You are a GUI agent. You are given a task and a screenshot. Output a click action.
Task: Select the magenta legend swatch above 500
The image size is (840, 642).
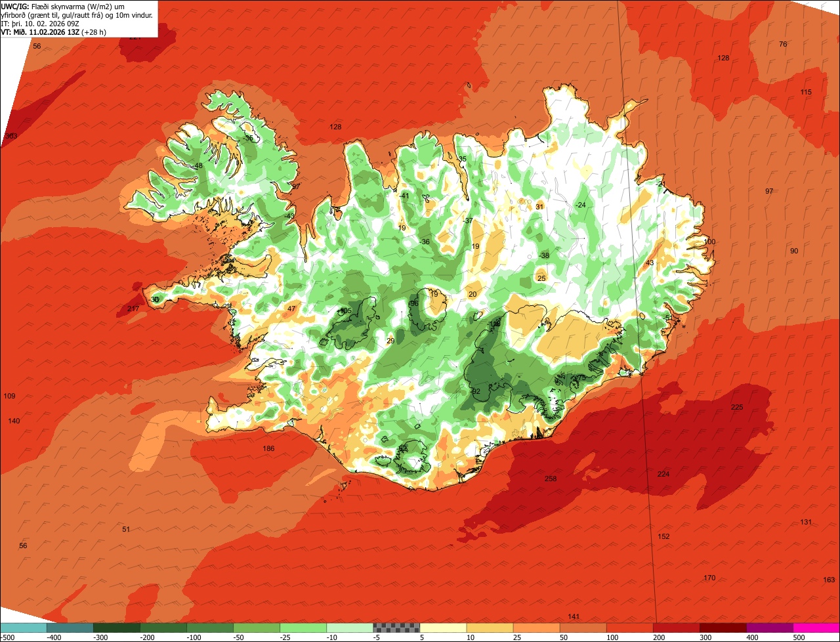(816, 628)
